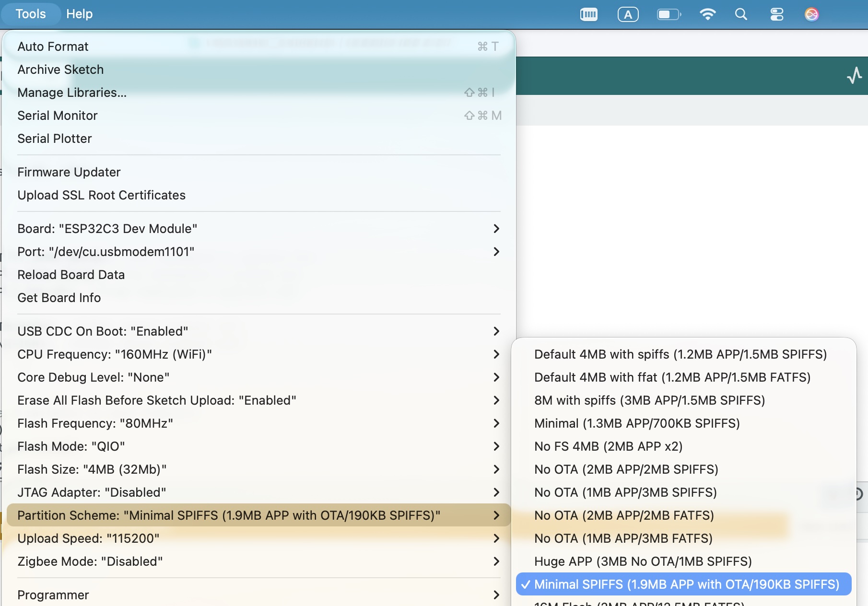Click the keyboard input source icon
Image resolution: width=868 pixels, height=606 pixels.
[628, 14]
